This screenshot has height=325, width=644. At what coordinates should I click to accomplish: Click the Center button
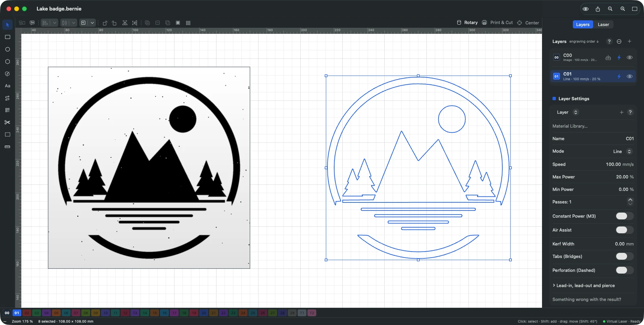coord(528,23)
